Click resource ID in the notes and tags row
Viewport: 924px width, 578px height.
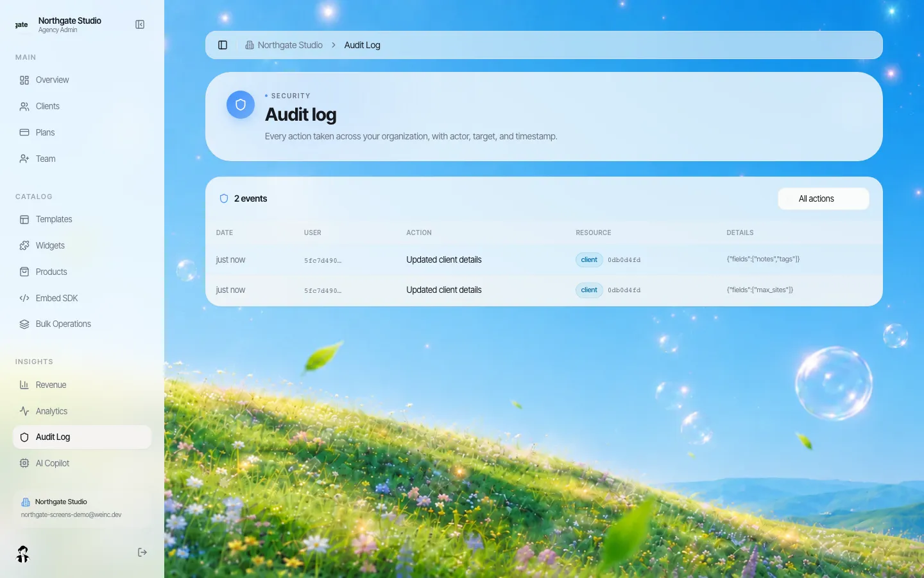point(624,260)
